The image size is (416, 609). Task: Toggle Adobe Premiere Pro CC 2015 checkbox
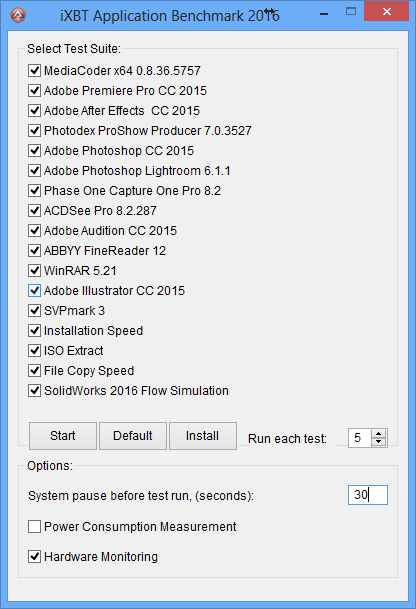tap(34, 90)
